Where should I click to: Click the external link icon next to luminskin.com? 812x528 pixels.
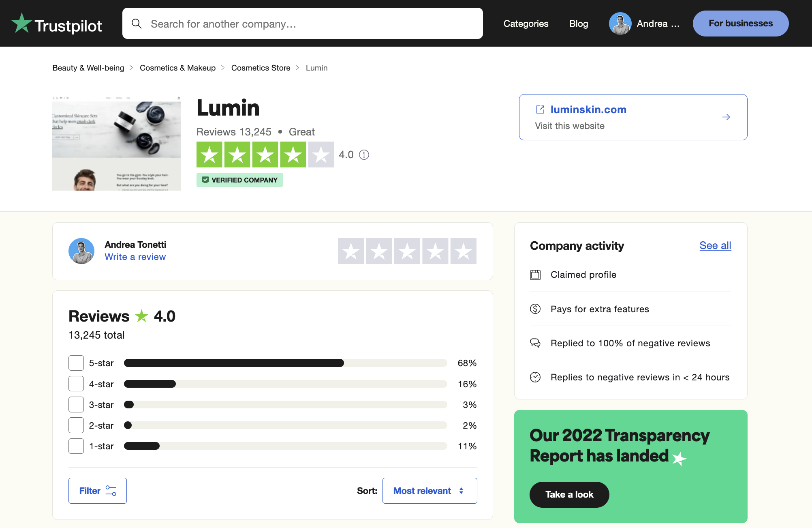coord(540,109)
